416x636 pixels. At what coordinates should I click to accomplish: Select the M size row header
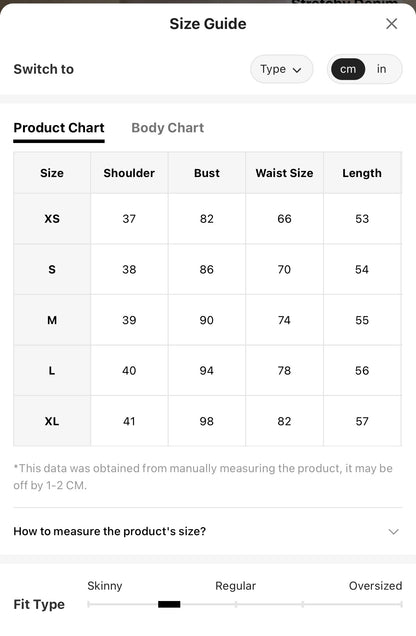click(x=52, y=320)
